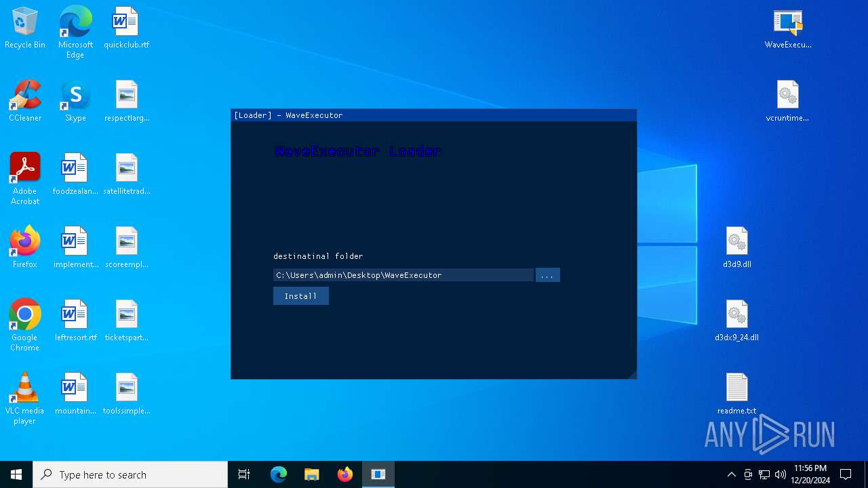This screenshot has height=488, width=868.
Task: Open the network tray icon
Action: point(764,474)
